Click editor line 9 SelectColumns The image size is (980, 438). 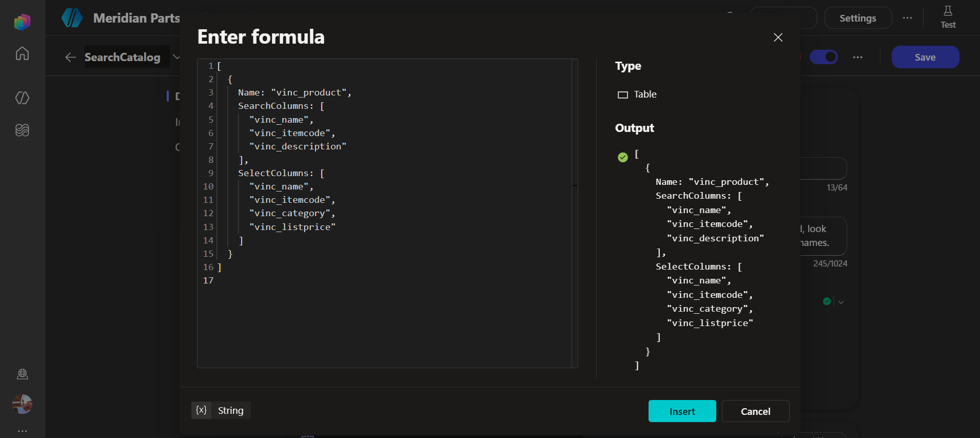point(281,173)
